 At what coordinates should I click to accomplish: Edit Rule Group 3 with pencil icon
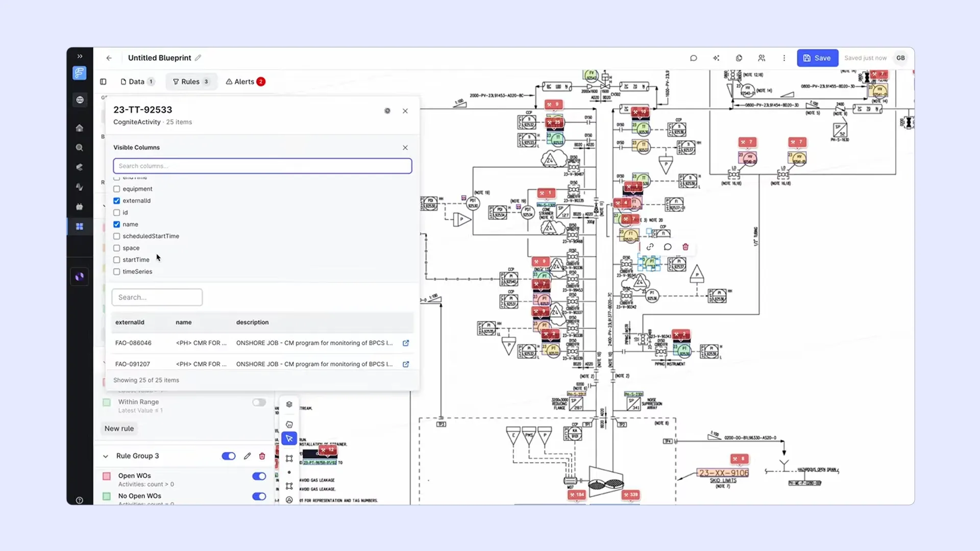pyautogui.click(x=247, y=456)
